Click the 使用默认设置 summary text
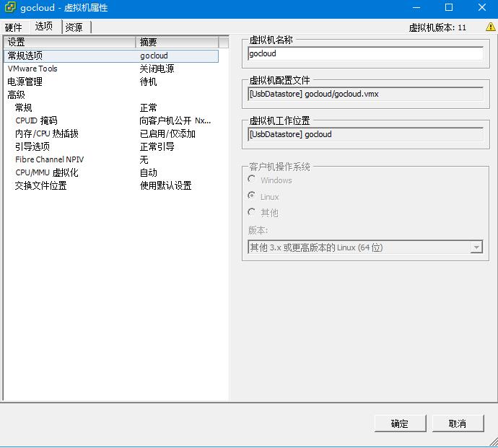Viewport: 498px width, 448px height. click(x=165, y=185)
